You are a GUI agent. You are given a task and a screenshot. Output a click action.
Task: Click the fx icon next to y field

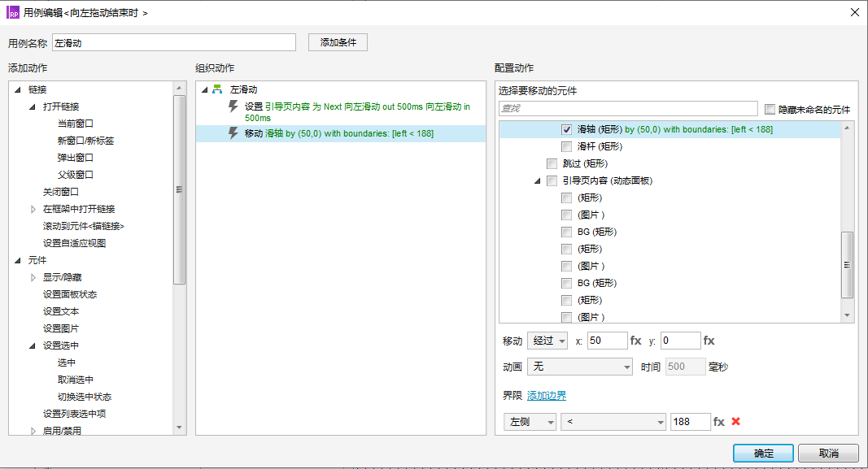tap(709, 341)
